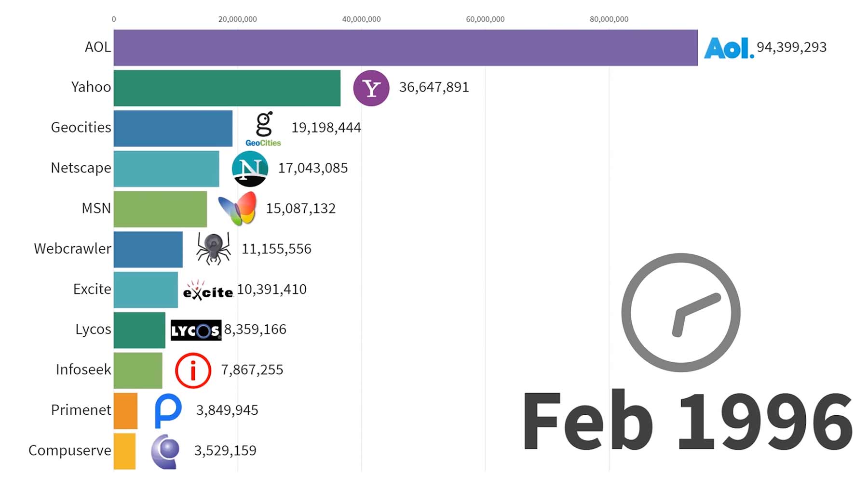Click the GeoCities logo
868x488 pixels.
click(x=263, y=129)
